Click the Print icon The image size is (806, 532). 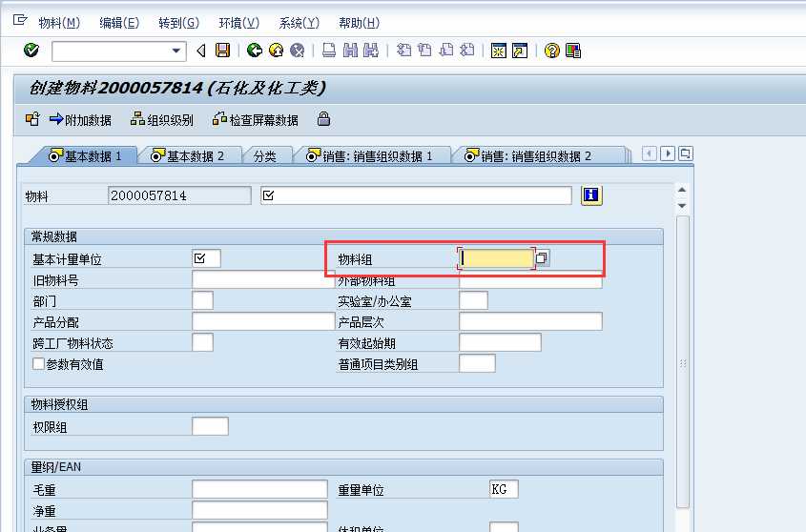[x=329, y=51]
